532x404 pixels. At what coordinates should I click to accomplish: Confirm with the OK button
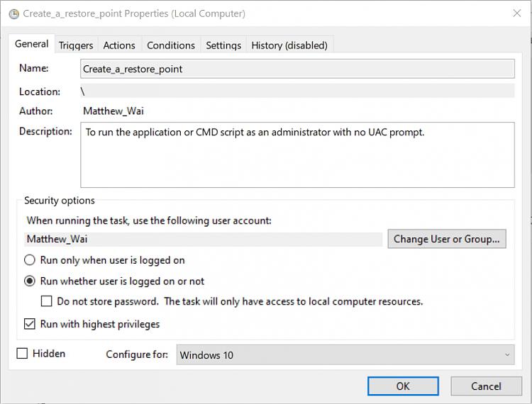pyautogui.click(x=403, y=386)
